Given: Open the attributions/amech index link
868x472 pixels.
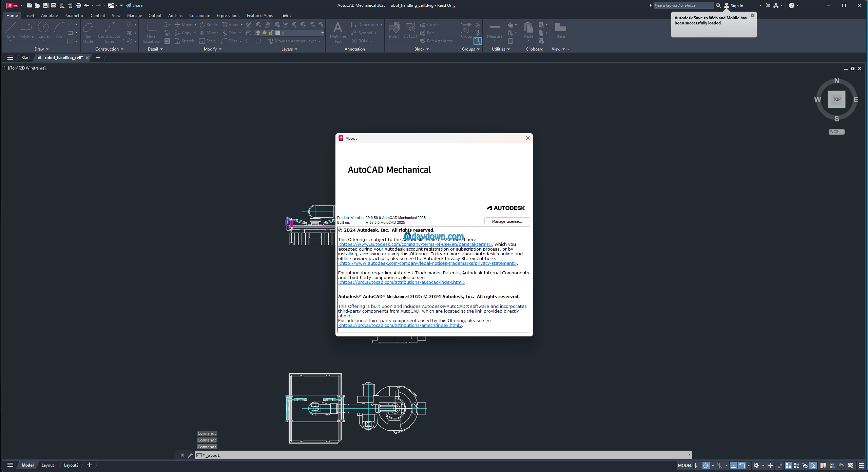Looking at the screenshot, I should point(400,325).
